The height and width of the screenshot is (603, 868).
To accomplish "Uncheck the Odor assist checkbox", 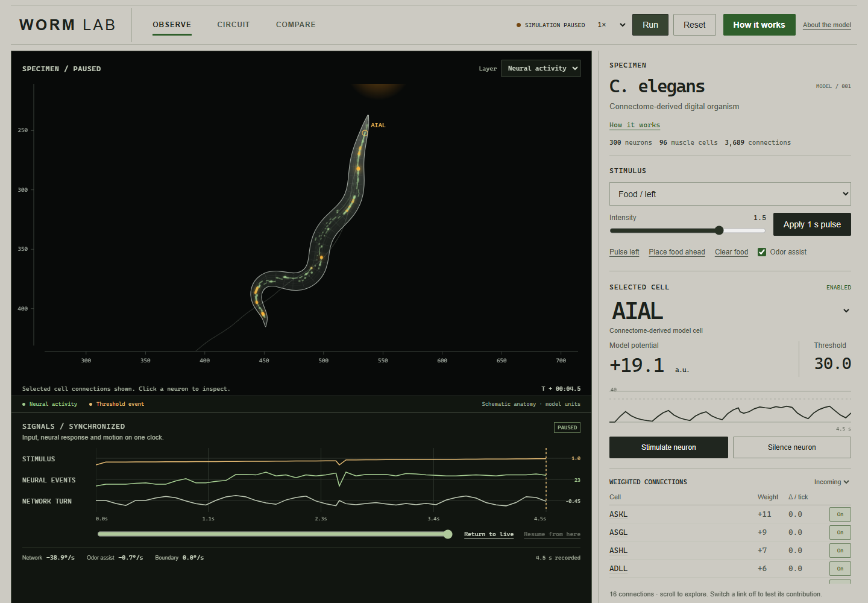I will coord(762,252).
